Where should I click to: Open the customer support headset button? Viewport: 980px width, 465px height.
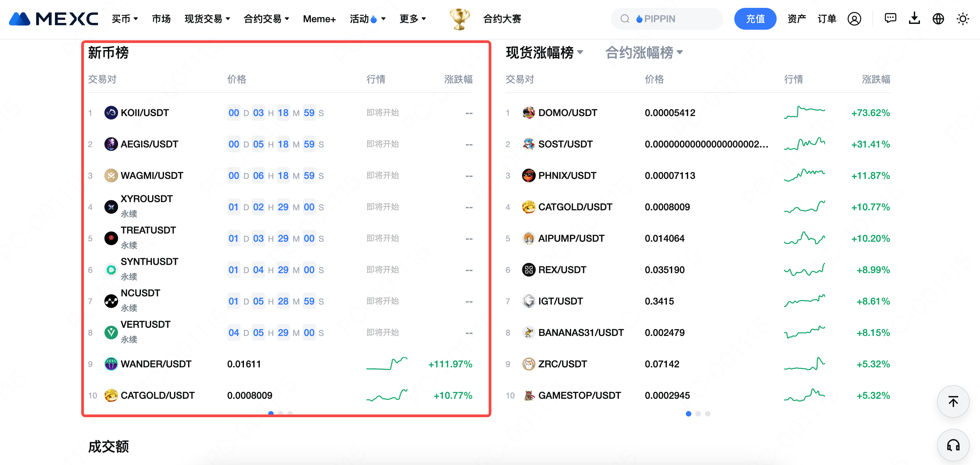[x=953, y=445]
